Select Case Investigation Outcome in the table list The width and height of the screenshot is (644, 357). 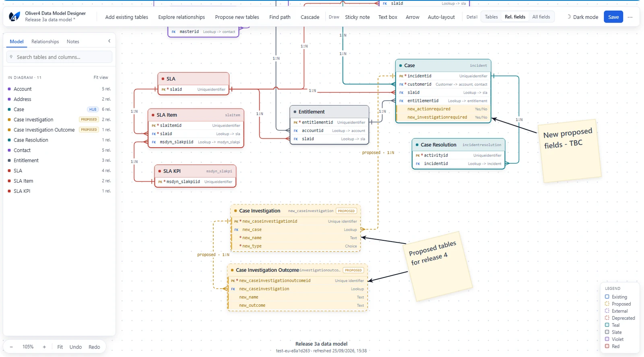coord(59,130)
